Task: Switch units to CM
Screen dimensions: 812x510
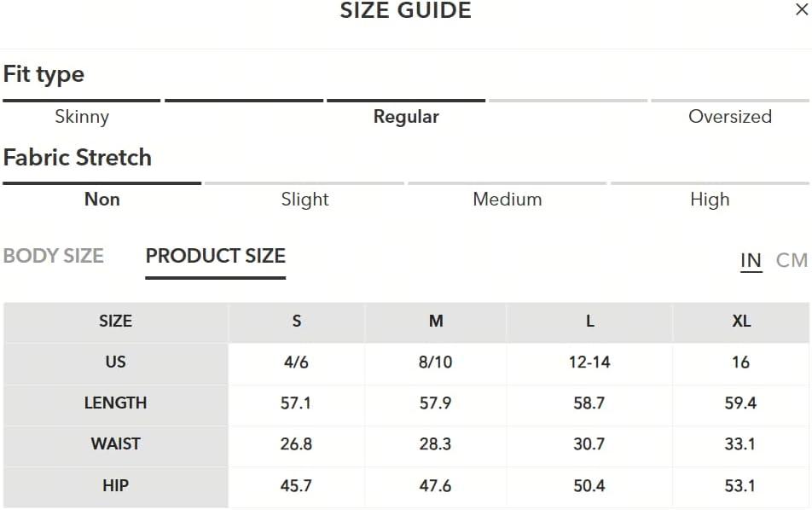Action: (792, 260)
